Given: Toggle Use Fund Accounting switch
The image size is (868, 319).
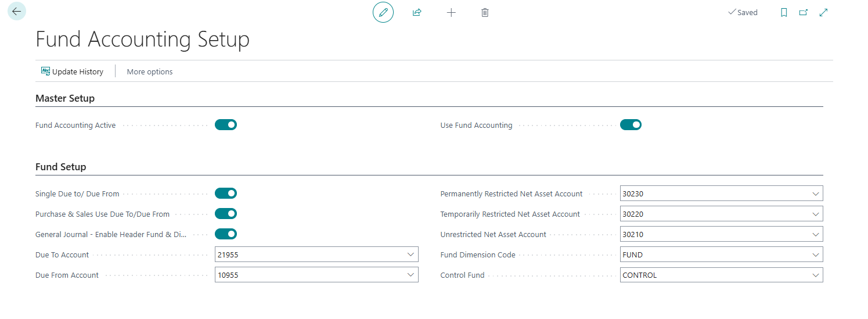Looking at the screenshot, I should point(631,125).
